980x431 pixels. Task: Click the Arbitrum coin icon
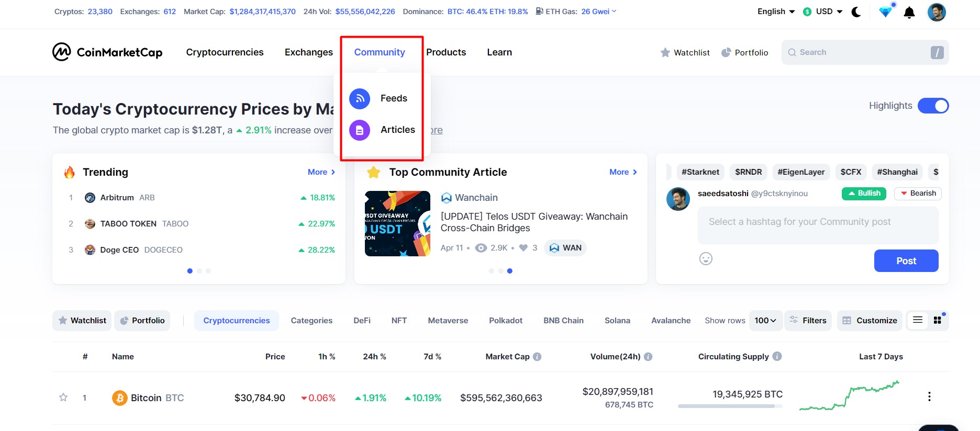tap(90, 198)
